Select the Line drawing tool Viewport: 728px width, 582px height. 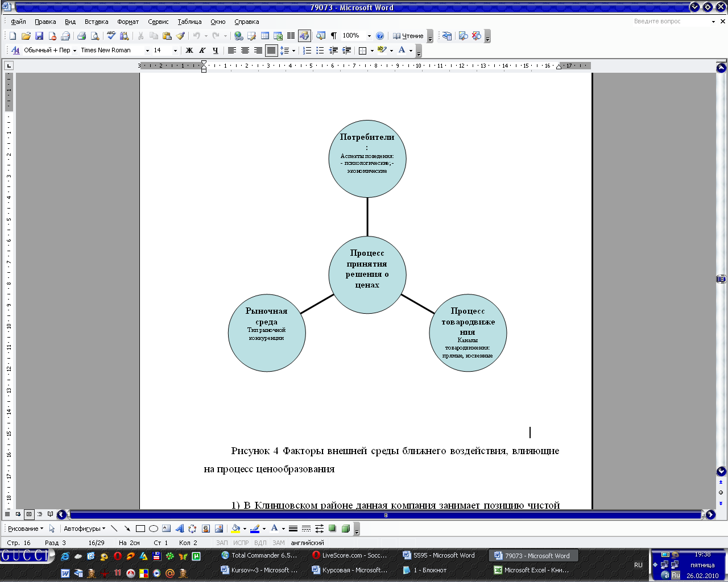pyautogui.click(x=114, y=529)
